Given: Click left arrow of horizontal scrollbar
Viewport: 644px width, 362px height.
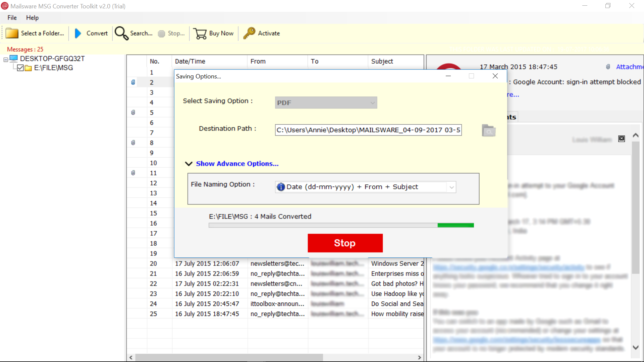Looking at the screenshot, I should [x=131, y=357].
